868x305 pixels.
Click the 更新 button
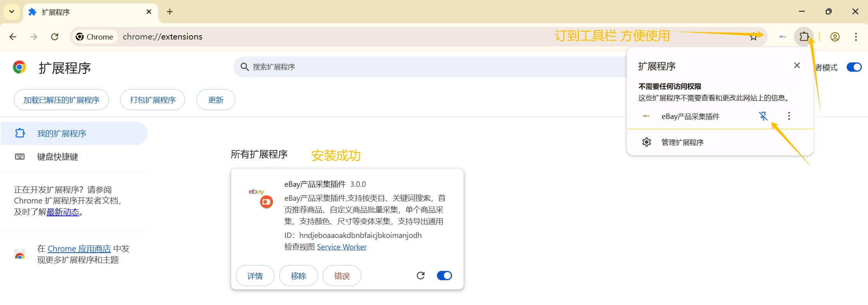coord(216,100)
